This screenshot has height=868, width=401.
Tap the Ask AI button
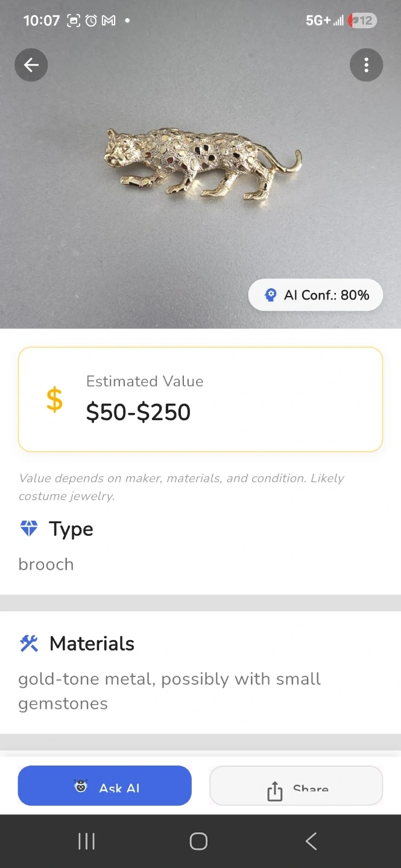[x=104, y=785]
